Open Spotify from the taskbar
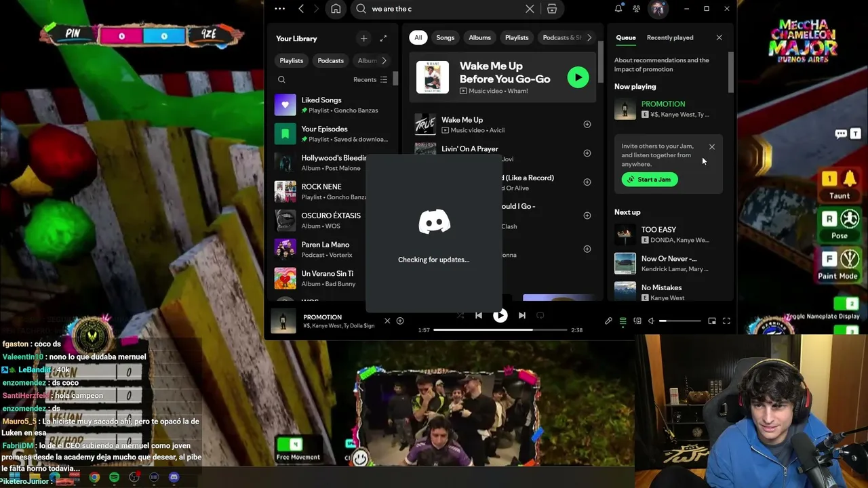The width and height of the screenshot is (868, 488). [x=114, y=478]
